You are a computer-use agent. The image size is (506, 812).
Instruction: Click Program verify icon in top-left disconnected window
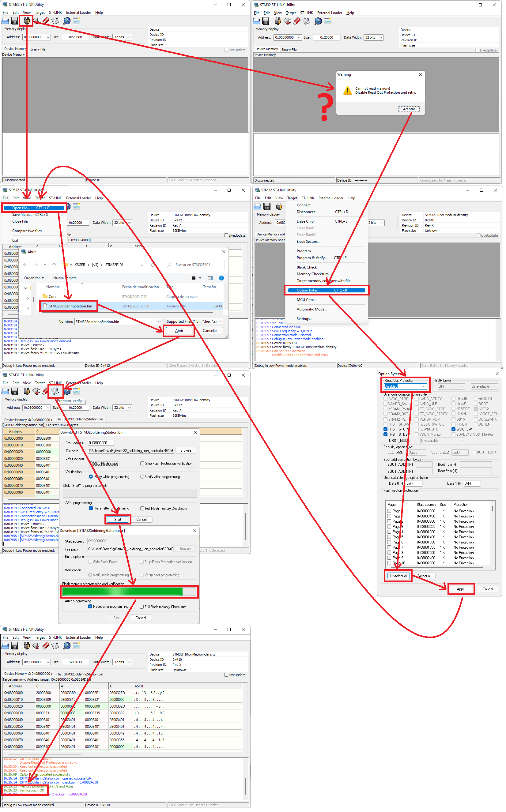[55, 21]
